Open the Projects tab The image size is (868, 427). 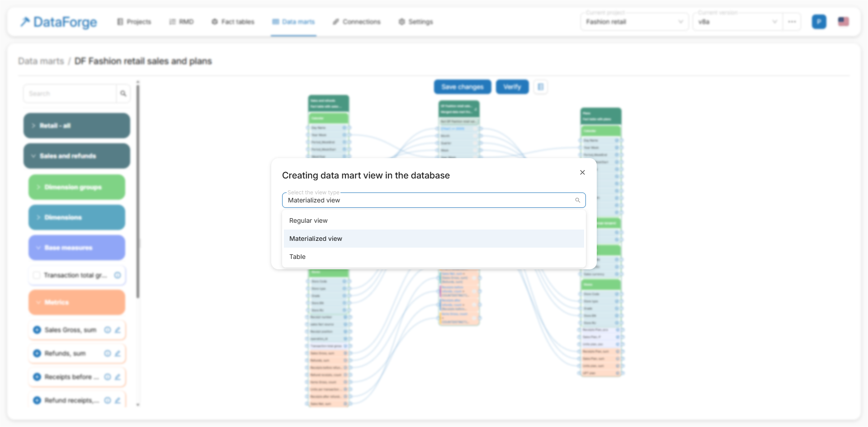coord(134,22)
